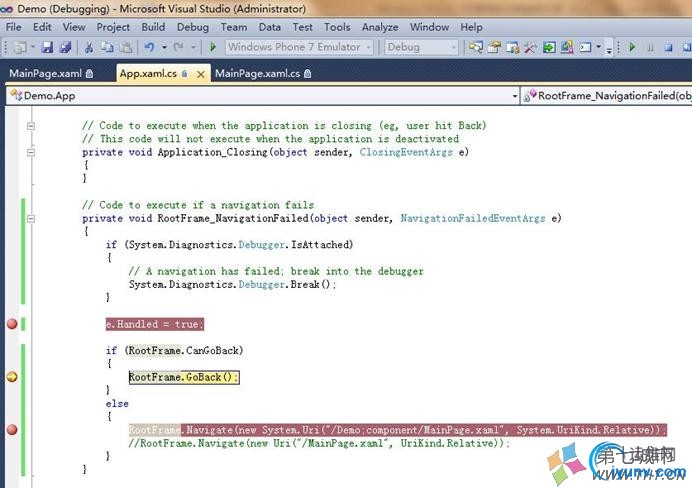Open the Build menu
Screen dimensions: 692x488
[x=153, y=27]
